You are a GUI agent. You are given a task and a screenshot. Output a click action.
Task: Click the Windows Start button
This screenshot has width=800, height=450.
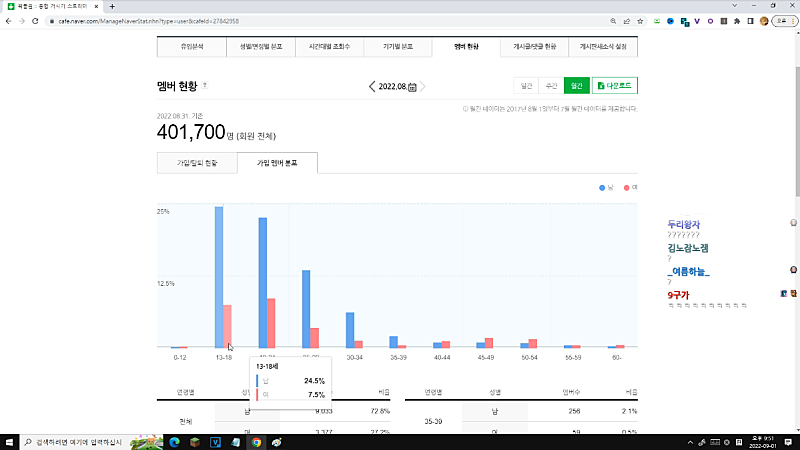tap(9, 441)
